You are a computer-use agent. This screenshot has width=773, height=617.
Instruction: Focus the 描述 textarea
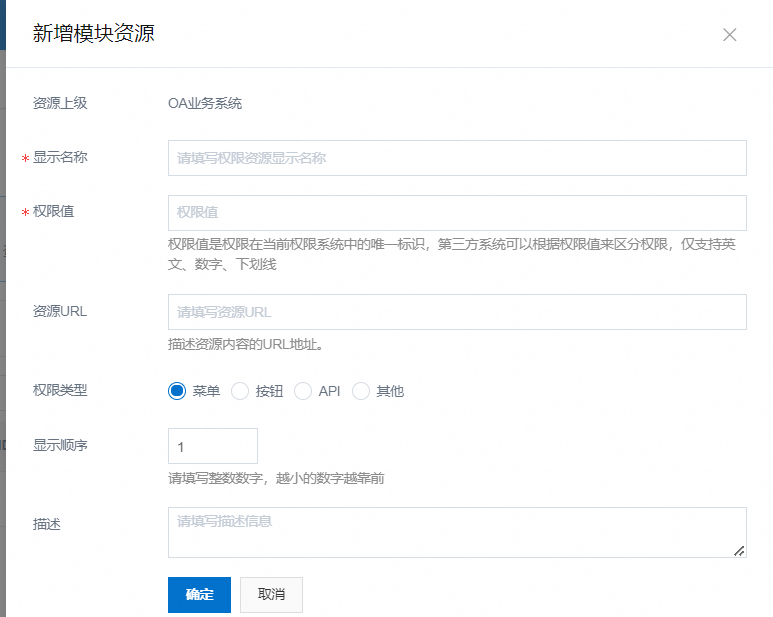coord(457,531)
